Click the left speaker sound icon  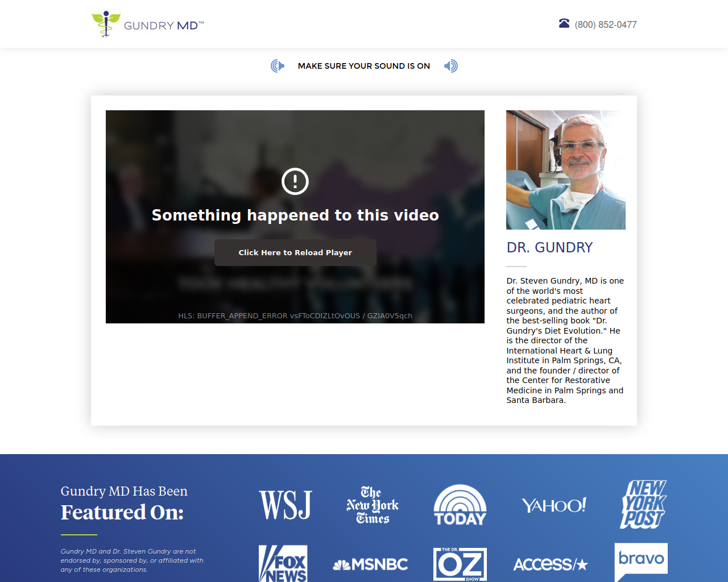pos(278,66)
